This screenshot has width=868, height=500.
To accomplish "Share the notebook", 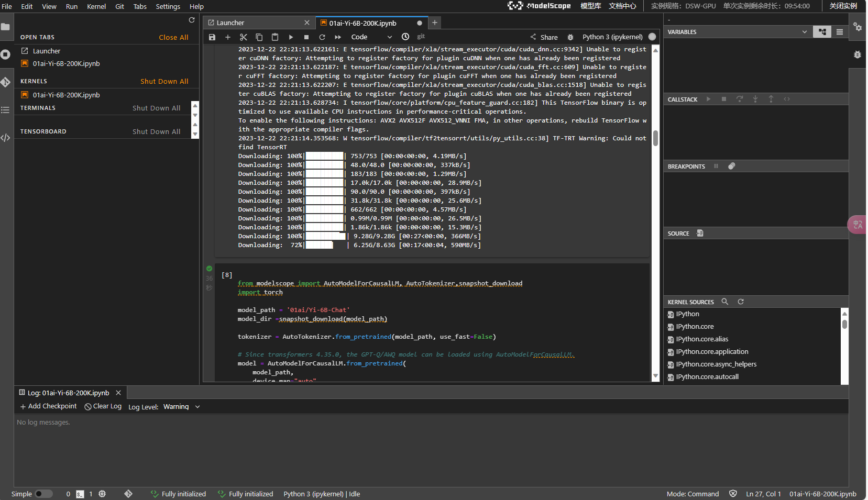I will [x=544, y=37].
